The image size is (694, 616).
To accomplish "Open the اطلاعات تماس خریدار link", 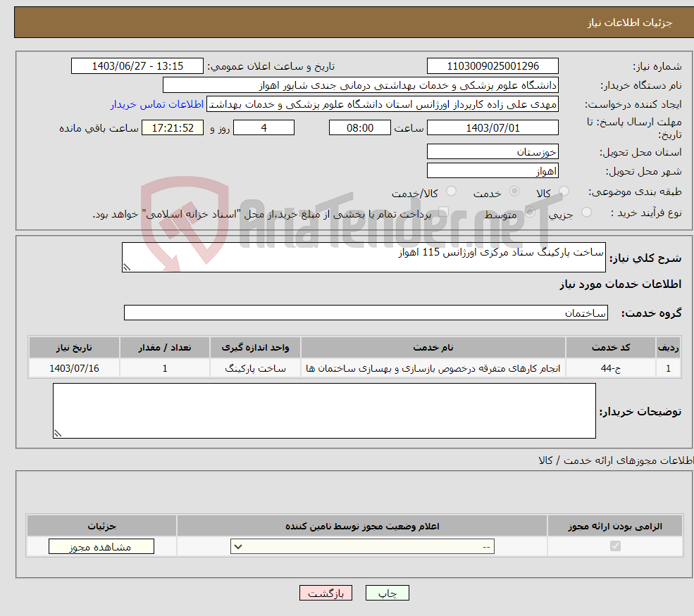I will coord(157,104).
